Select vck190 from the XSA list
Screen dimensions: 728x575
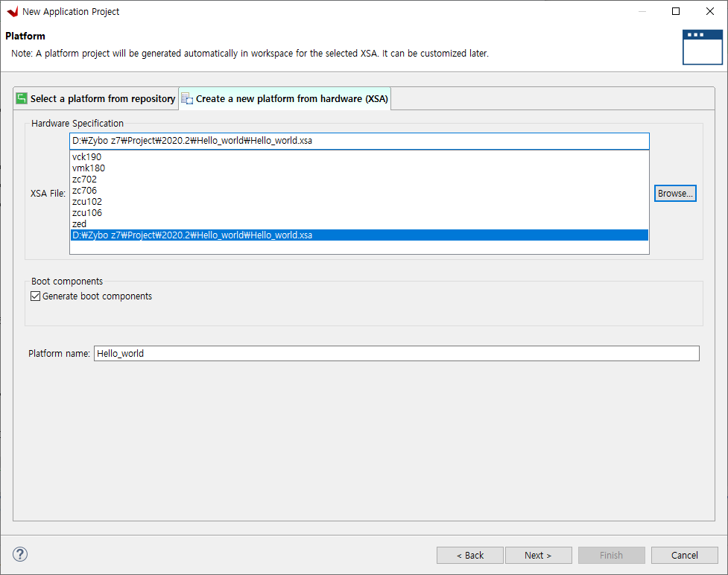pos(359,157)
